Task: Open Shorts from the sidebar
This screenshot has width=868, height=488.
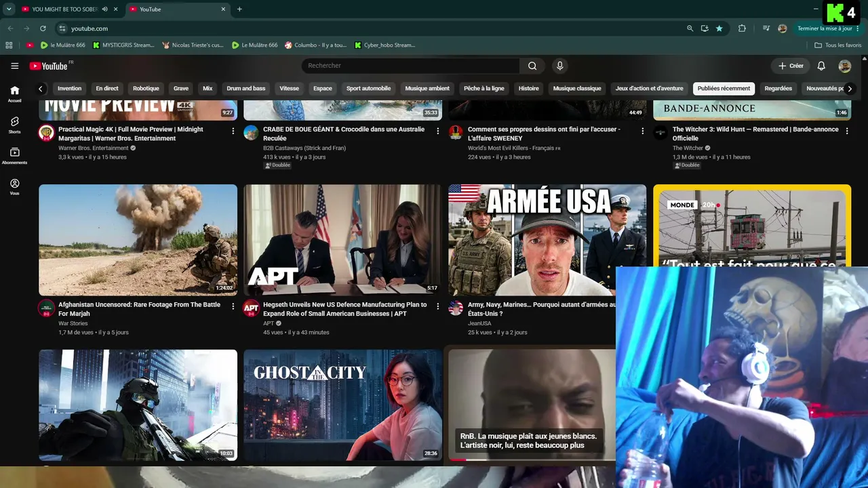Action: 14,125
